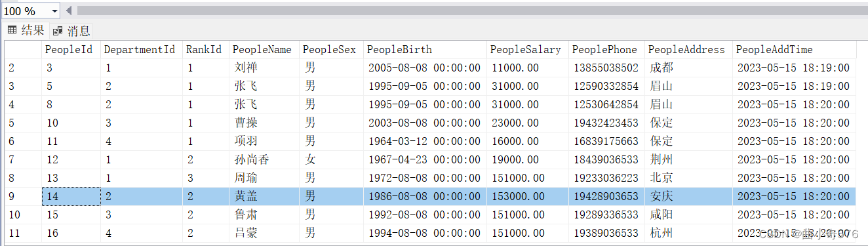Click the phone cell 12530642854
The width and height of the screenshot is (868, 246).
tap(607, 104)
